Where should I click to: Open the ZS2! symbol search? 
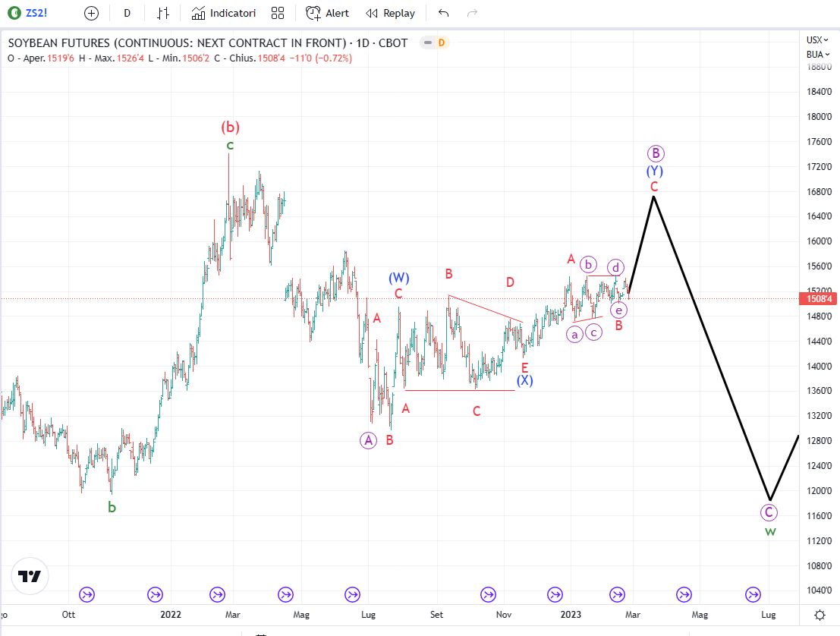pos(30,13)
